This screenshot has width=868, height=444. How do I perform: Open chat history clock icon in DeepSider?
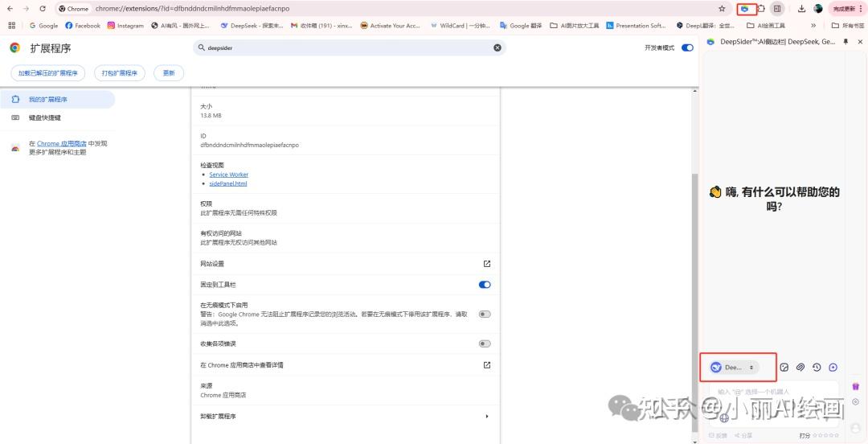click(x=817, y=367)
